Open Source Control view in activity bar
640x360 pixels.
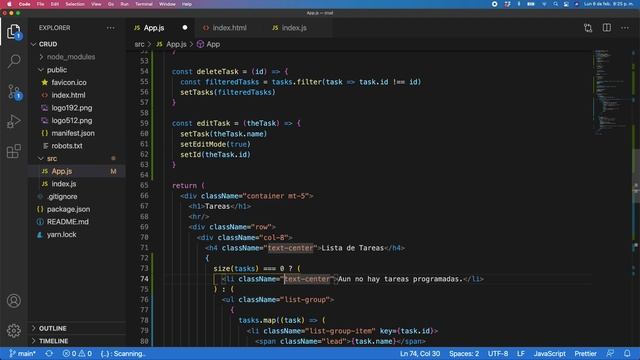tap(14, 92)
